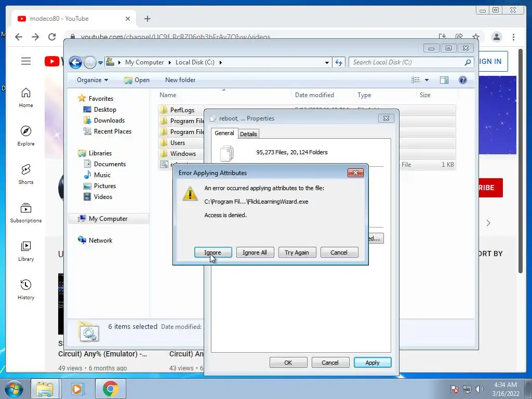
Task: Open Chrome profile icon
Action: tap(496, 37)
